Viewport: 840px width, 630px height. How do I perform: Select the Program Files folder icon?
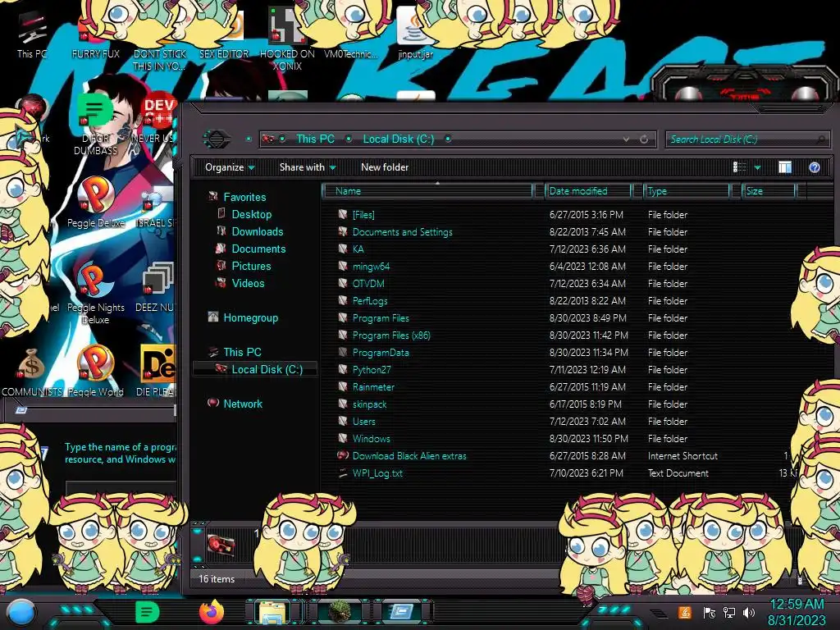343,317
